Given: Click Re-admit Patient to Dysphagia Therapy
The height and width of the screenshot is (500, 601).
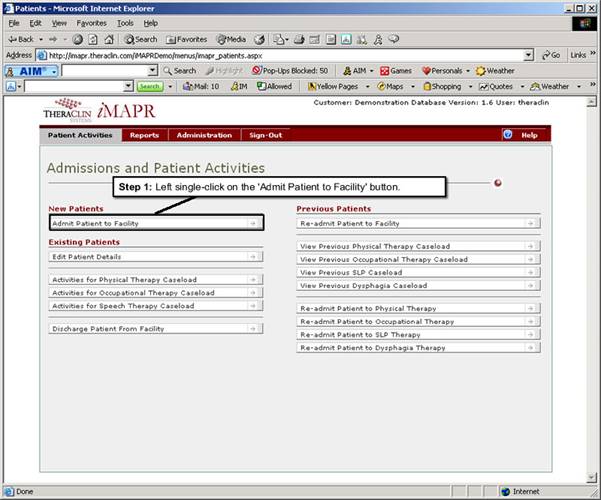Looking at the screenshot, I should click(418, 348).
